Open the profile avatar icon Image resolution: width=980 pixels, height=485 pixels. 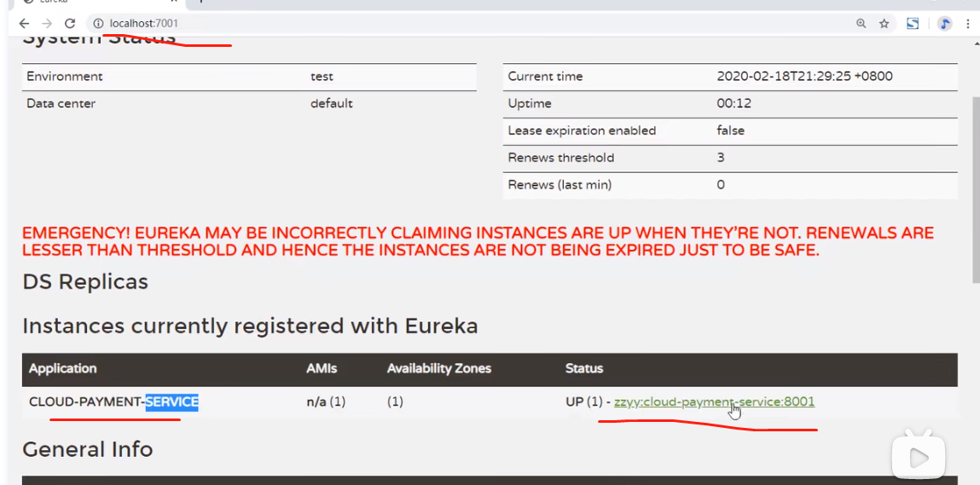(945, 24)
